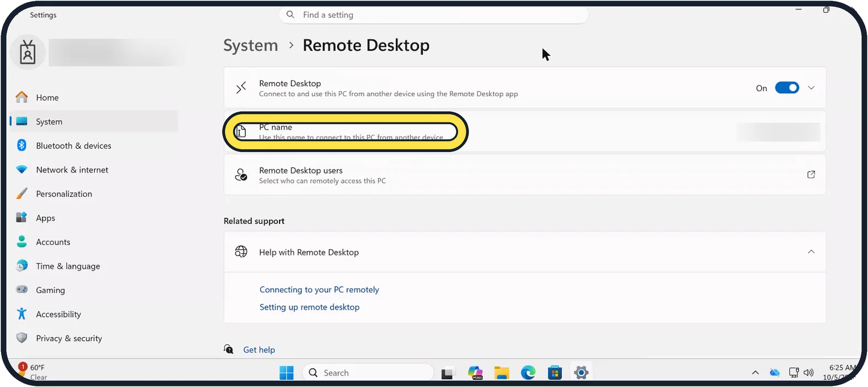Image resolution: width=868 pixels, height=387 pixels.
Task: Click the Get help chat icon
Action: point(229,349)
